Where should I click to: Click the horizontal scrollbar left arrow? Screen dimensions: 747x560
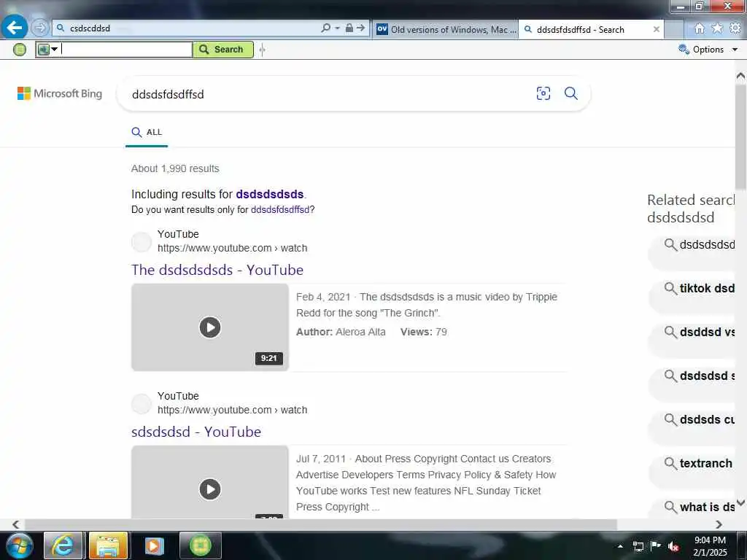pos(16,524)
